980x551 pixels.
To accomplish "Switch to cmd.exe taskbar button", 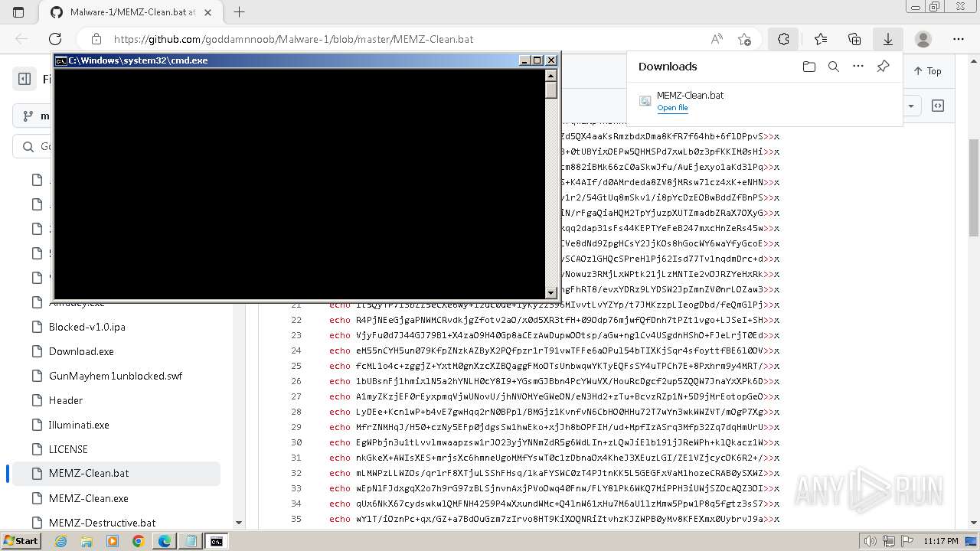I will tap(217, 541).
